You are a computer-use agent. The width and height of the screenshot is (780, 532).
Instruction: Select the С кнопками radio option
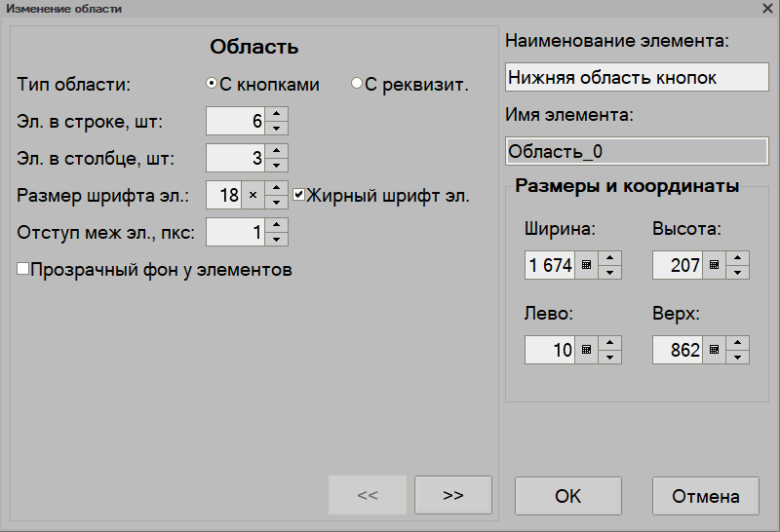(212, 84)
